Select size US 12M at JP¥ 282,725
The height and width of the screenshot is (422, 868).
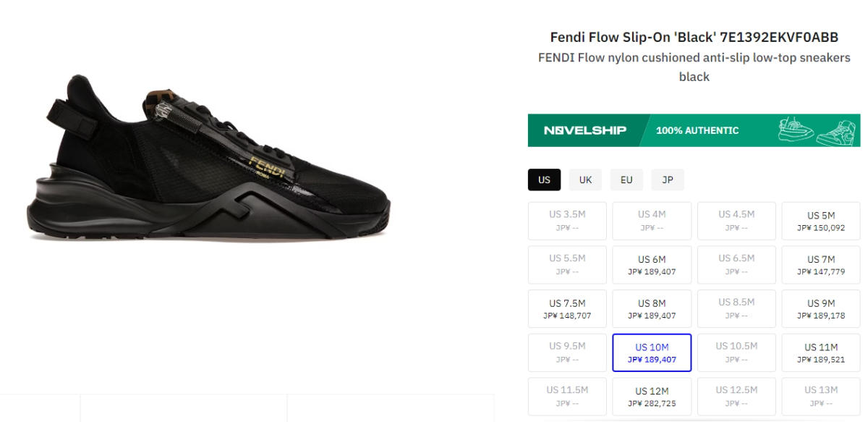652,397
